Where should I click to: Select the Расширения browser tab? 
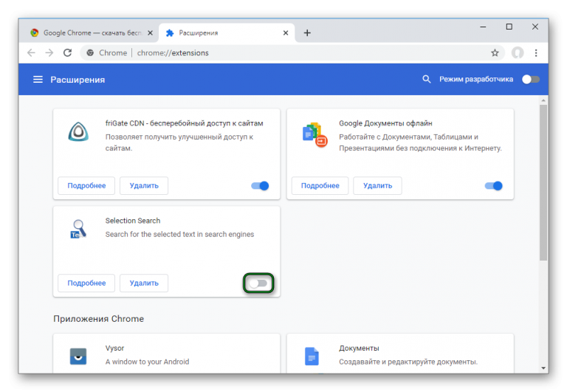[x=227, y=33]
